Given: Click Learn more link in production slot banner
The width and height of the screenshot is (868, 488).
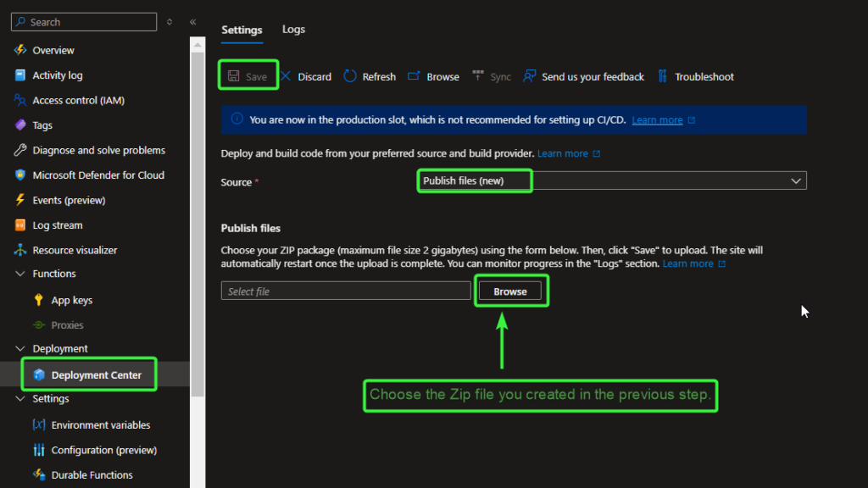Looking at the screenshot, I should point(657,120).
